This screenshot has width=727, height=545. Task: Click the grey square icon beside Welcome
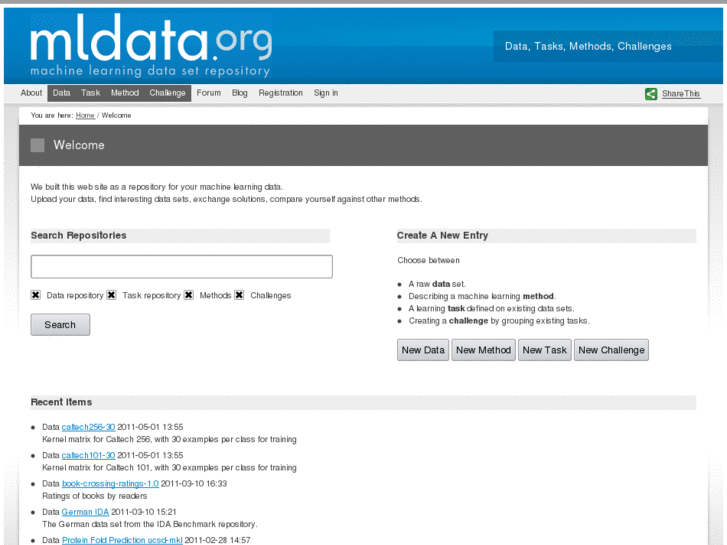pyautogui.click(x=38, y=145)
